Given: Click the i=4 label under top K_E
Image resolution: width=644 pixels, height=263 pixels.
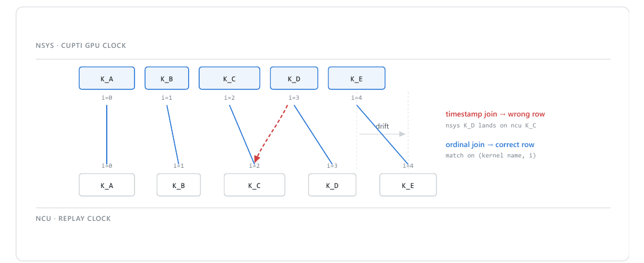Looking at the screenshot, I should (357, 97).
